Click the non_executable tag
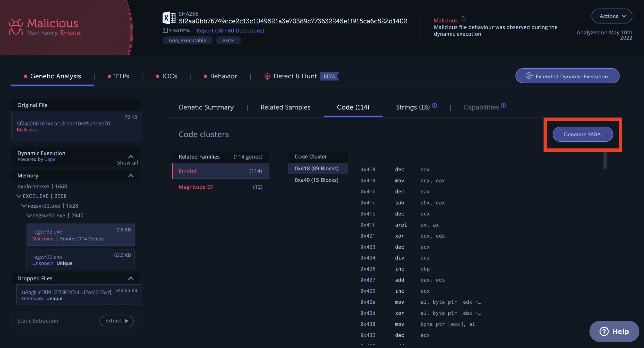 click(188, 40)
